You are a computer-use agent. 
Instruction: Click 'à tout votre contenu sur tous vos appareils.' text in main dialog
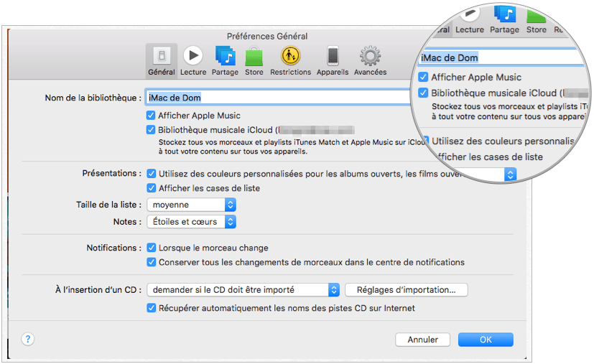[x=233, y=151]
